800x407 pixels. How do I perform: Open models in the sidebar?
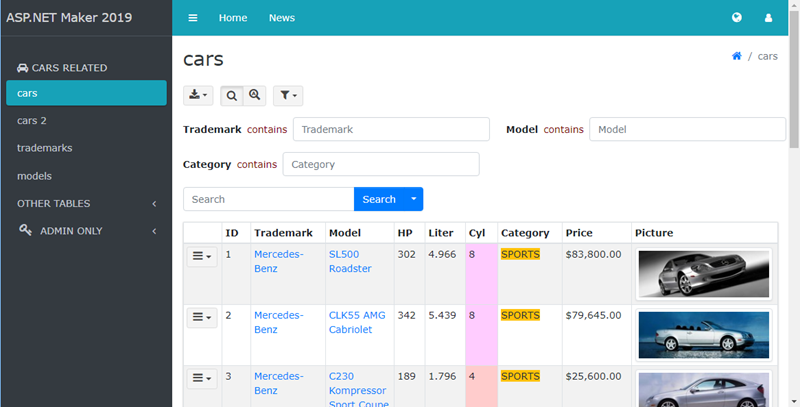86,176
